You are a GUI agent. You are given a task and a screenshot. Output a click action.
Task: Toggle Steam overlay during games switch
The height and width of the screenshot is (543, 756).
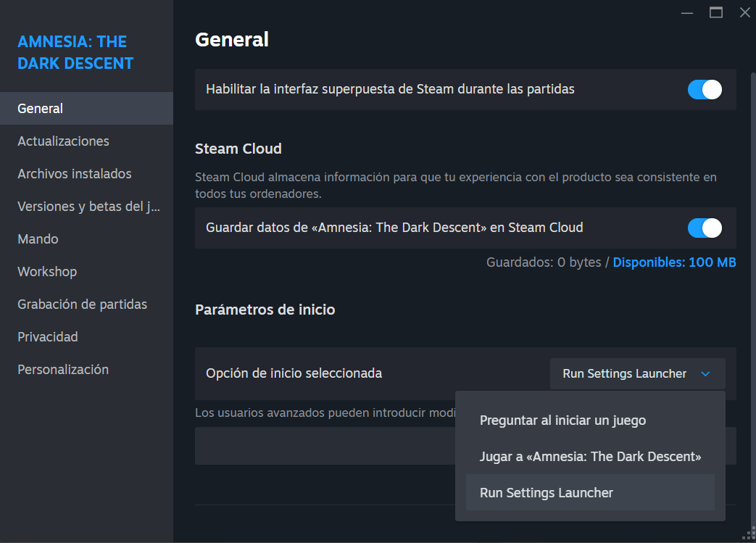tap(705, 90)
